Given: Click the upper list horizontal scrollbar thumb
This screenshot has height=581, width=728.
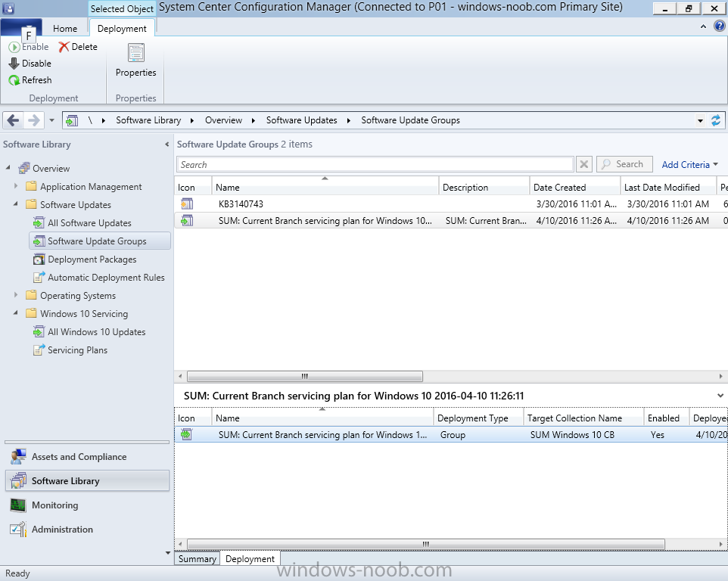Looking at the screenshot, I should pyautogui.click(x=304, y=376).
